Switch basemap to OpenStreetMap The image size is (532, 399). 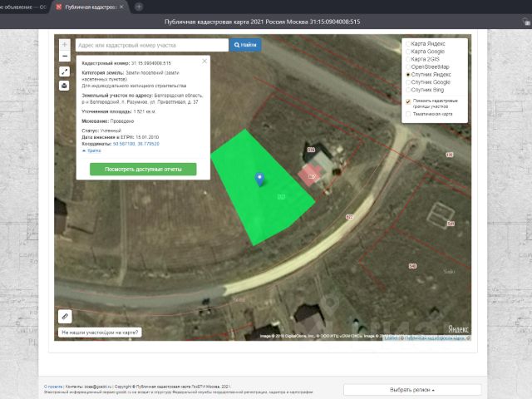[x=407, y=67]
